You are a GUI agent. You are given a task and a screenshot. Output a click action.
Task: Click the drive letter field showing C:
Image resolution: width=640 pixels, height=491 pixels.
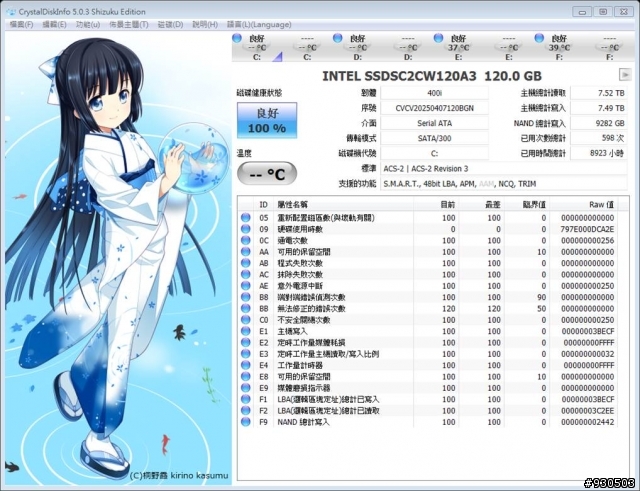(434, 153)
